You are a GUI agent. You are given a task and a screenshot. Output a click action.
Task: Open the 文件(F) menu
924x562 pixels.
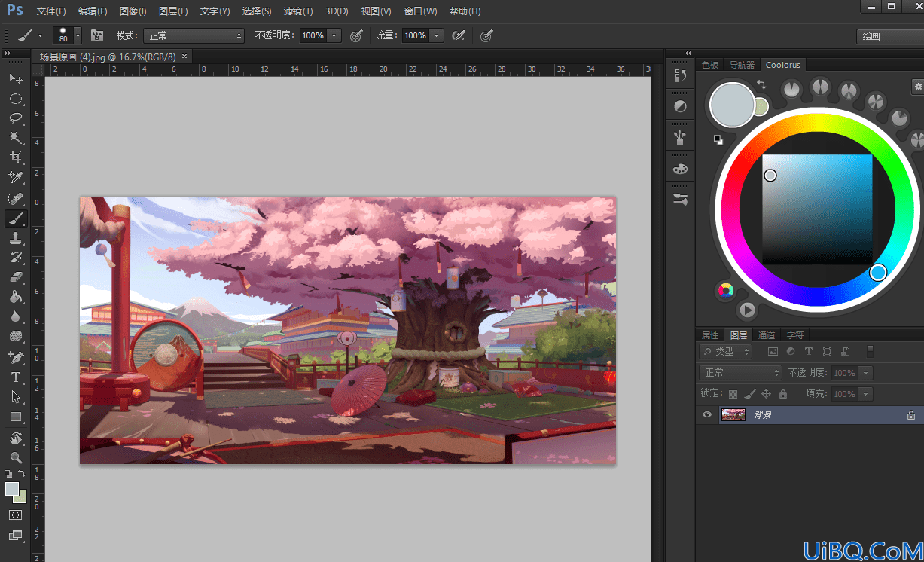tap(51, 11)
